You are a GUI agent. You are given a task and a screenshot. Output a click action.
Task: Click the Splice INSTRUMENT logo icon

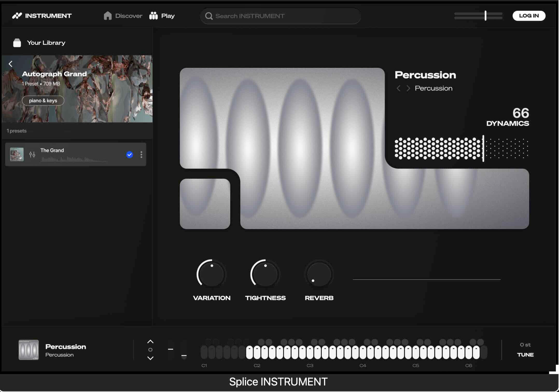(17, 16)
